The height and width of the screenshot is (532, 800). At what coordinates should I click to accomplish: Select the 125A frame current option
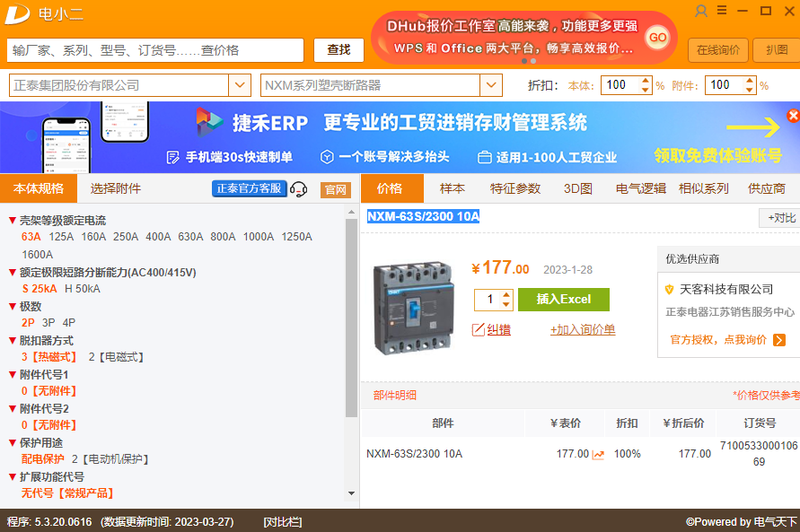click(61, 237)
